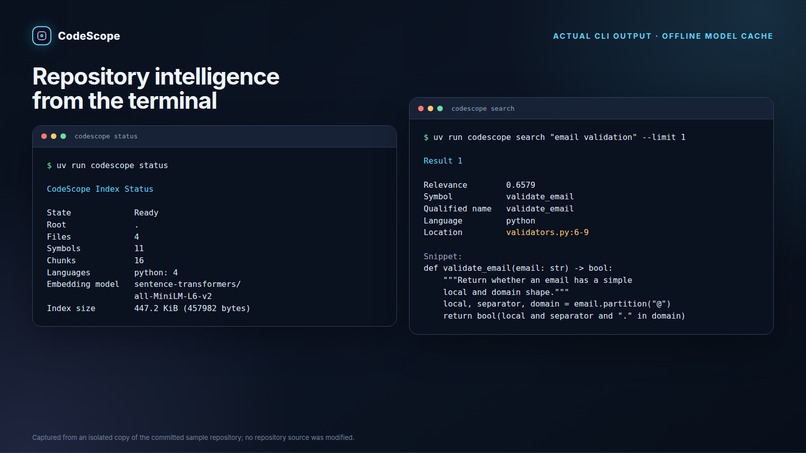
Task: Click the 'Embedding model' label
Action: tap(83, 284)
